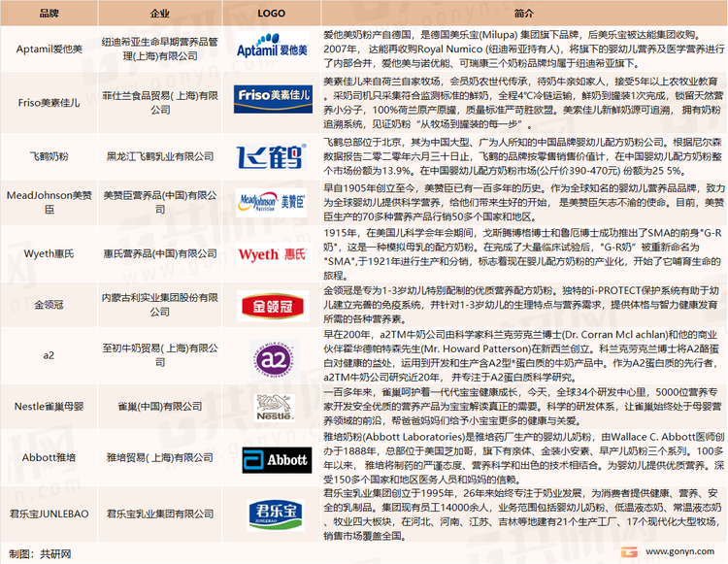Click the 雅培奶粉(Abbott Laboratories) description

524,457
